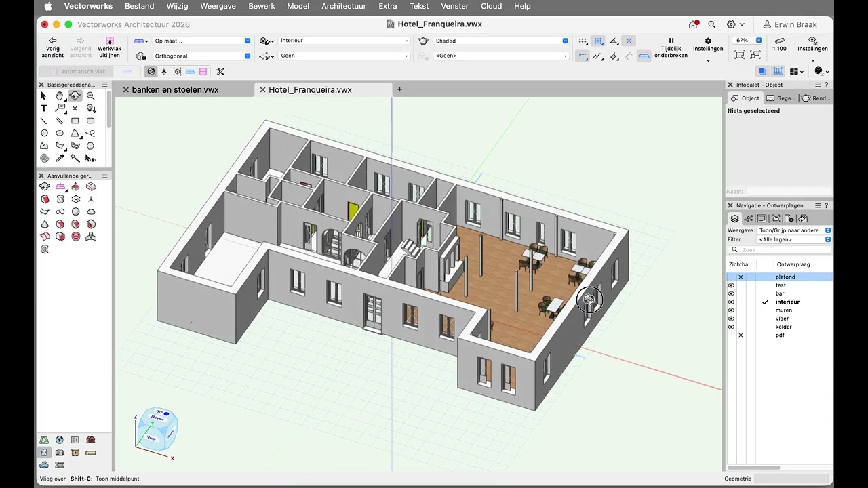Click the 3D view cube navigator

click(x=157, y=428)
